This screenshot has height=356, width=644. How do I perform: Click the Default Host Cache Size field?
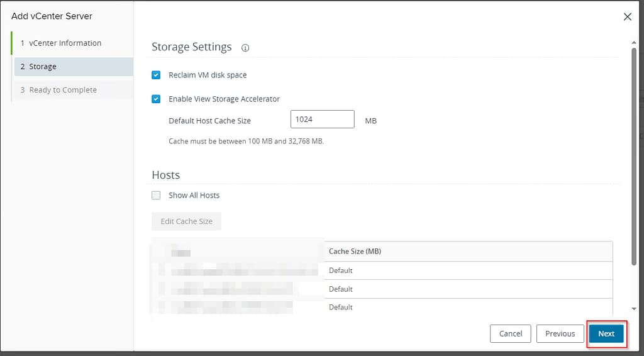click(322, 120)
